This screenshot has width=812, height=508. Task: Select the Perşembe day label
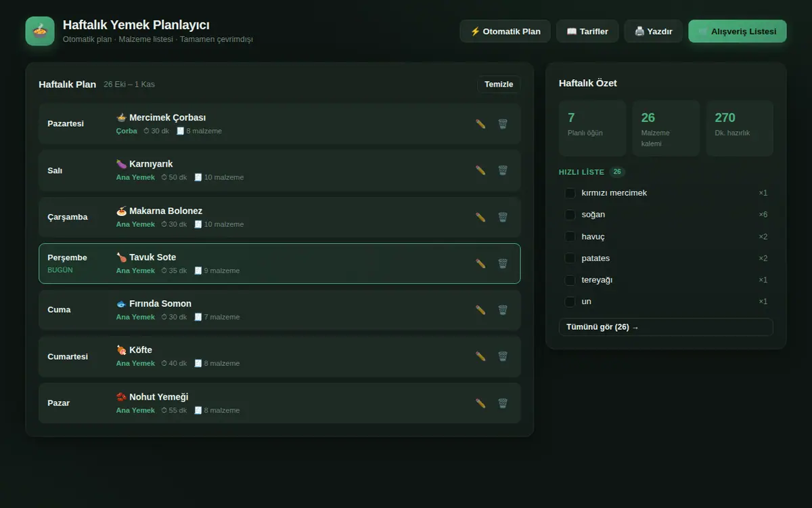(x=67, y=257)
